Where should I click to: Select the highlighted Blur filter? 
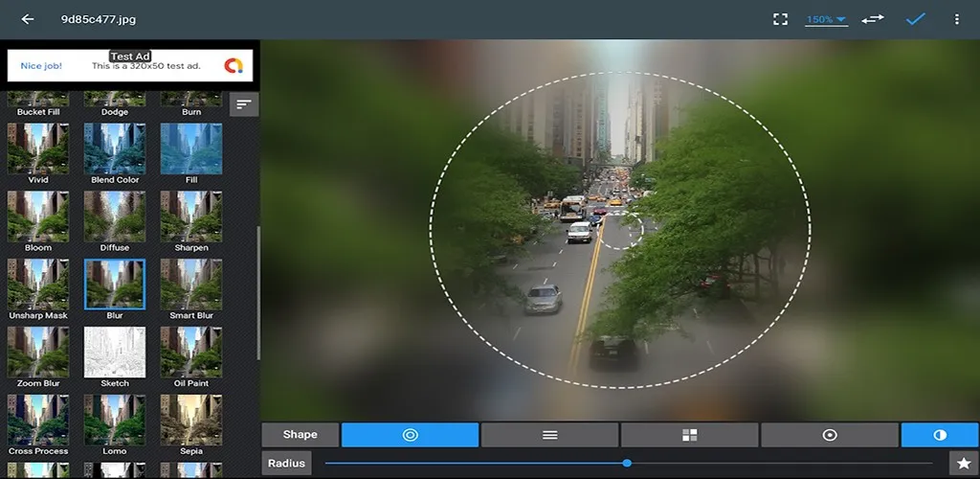pyautogui.click(x=115, y=284)
